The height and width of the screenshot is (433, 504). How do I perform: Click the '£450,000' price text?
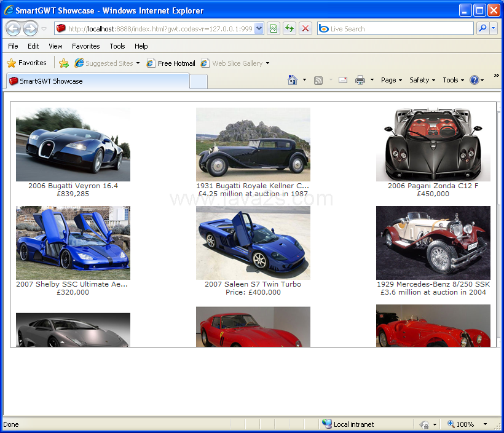point(433,194)
